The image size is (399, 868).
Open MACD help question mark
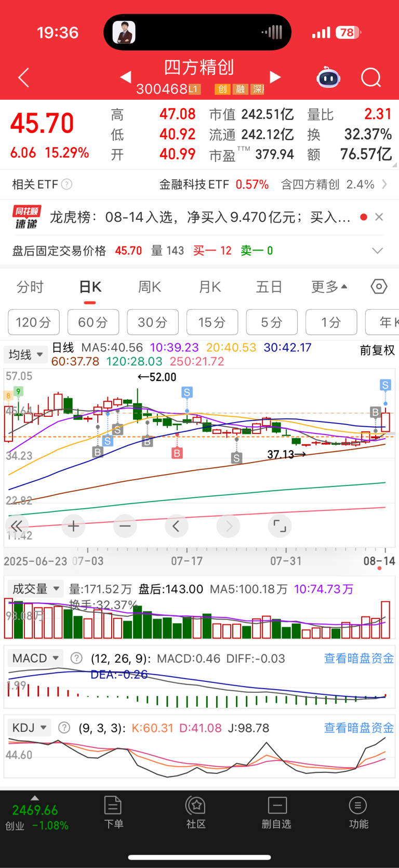[76, 659]
